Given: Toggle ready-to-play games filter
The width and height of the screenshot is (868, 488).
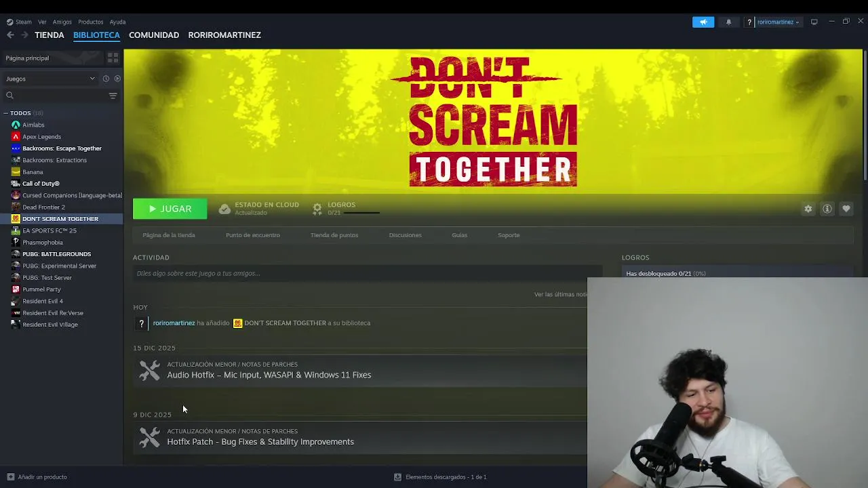Looking at the screenshot, I should click(117, 79).
